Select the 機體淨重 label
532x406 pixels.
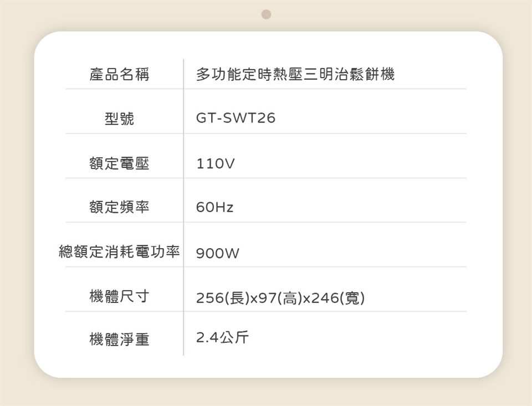click(119, 339)
